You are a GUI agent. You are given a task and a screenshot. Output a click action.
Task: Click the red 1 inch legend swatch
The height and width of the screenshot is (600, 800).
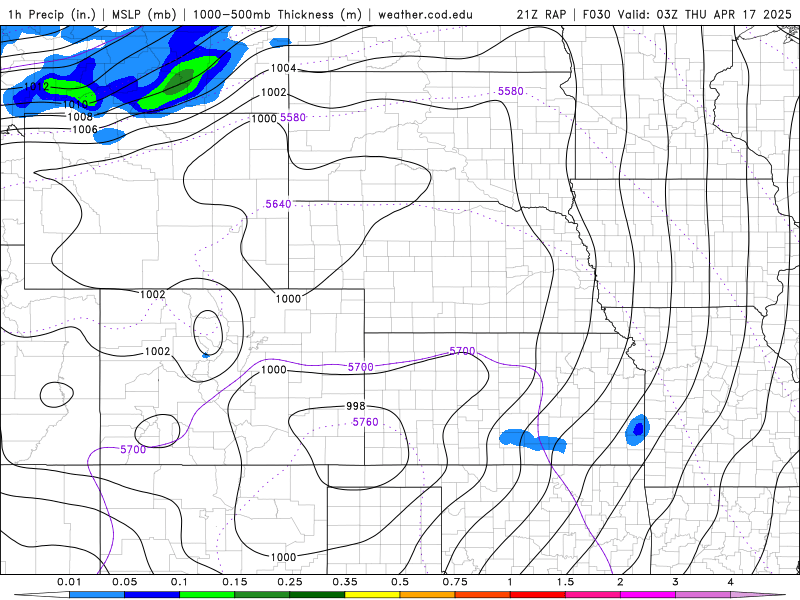538,595
